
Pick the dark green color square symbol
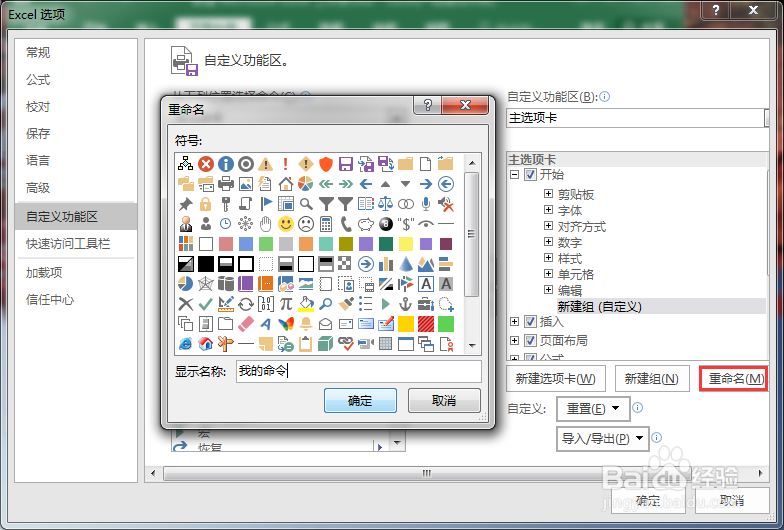386,244
